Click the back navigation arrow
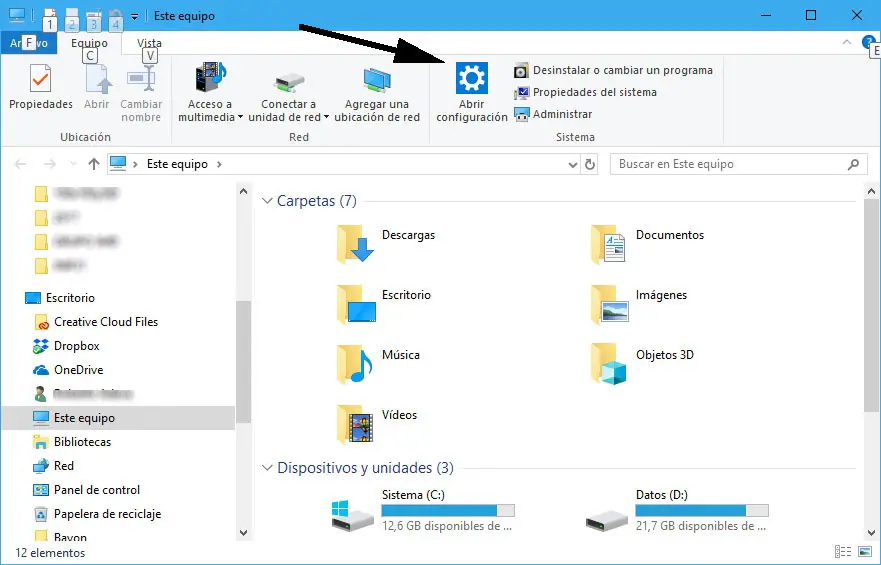The image size is (881, 565). tap(20, 164)
